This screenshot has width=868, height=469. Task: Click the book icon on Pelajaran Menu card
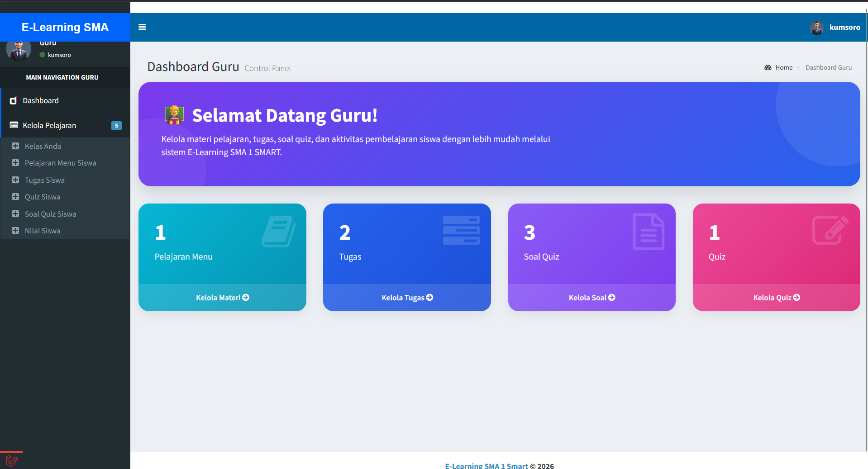point(279,231)
